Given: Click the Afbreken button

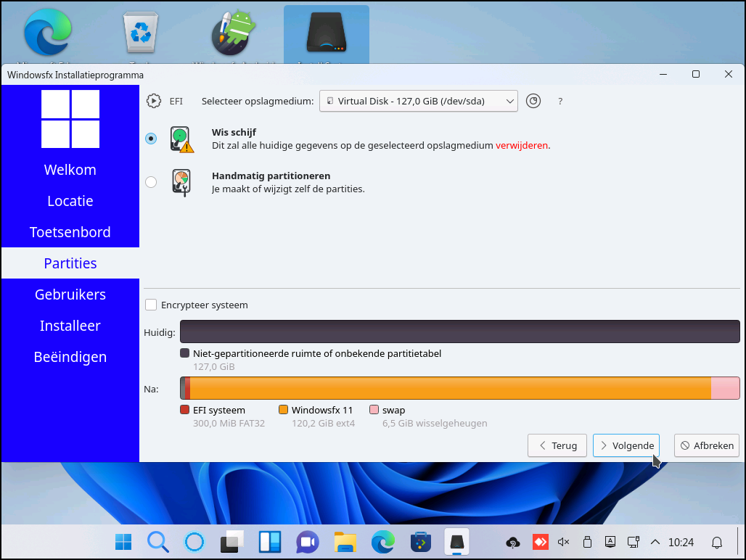Looking at the screenshot, I should (x=707, y=445).
